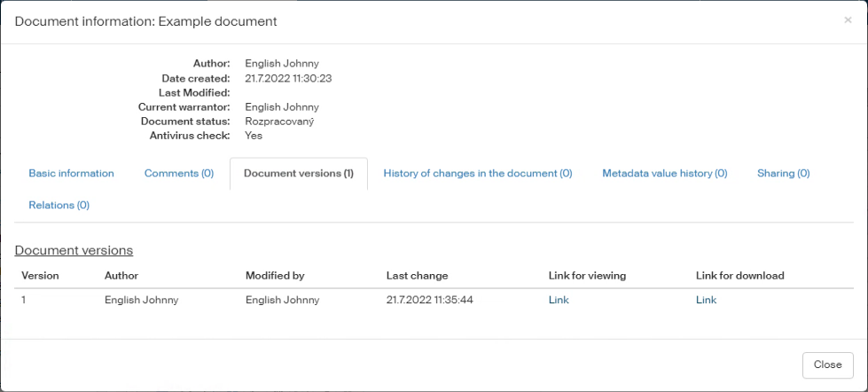This screenshot has width=868, height=392.
Task: Select the Document versions (1) tab
Action: tap(299, 174)
